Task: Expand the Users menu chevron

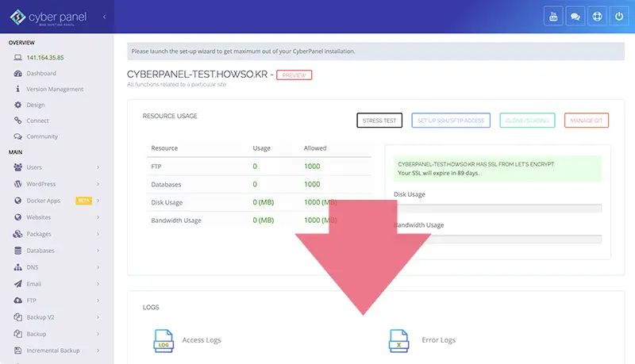Action: click(98, 167)
